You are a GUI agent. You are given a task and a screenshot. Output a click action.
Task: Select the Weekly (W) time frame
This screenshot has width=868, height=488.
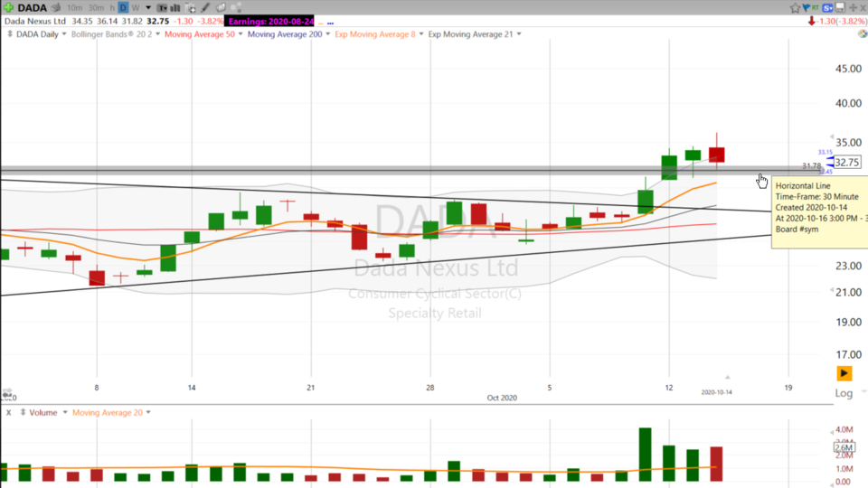[136, 8]
